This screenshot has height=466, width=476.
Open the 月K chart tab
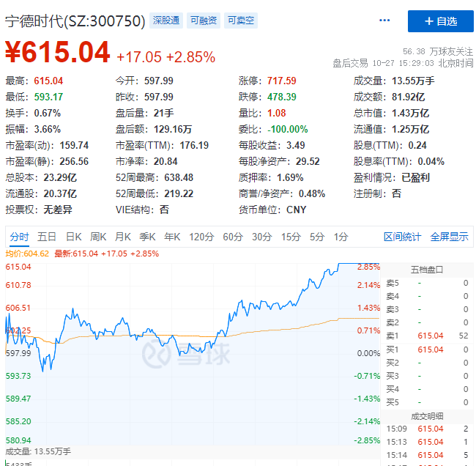click(x=122, y=237)
